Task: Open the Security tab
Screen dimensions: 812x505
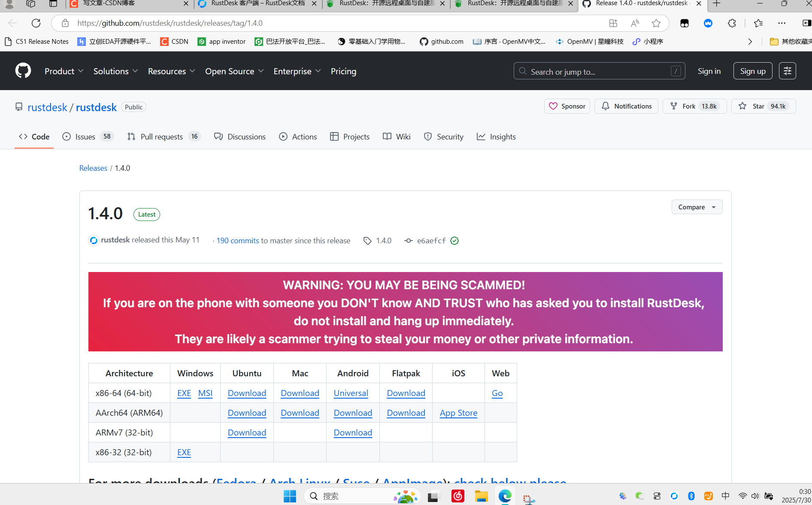Action: coord(444,136)
